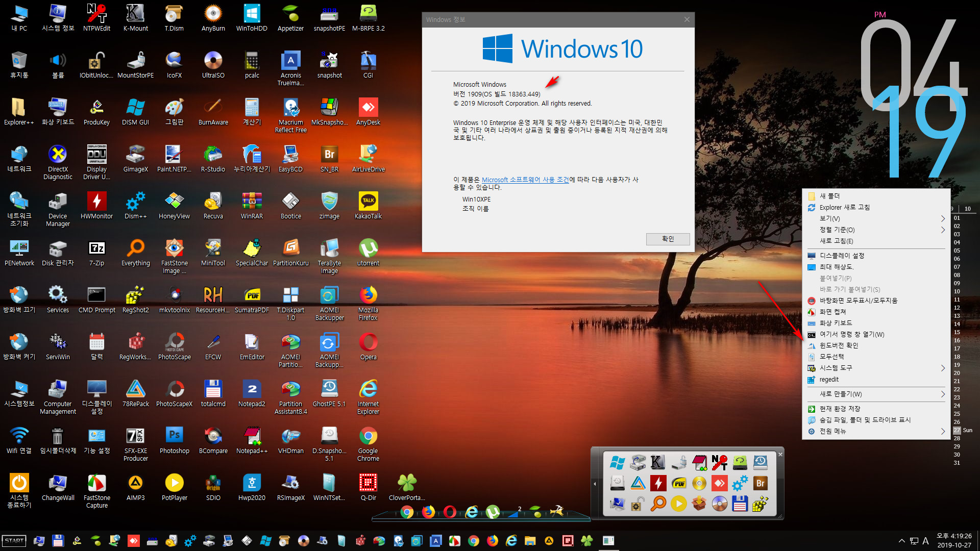Open CloverPorta desktop icon
Image resolution: width=980 pixels, height=551 pixels.
pyautogui.click(x=407, y=487)
